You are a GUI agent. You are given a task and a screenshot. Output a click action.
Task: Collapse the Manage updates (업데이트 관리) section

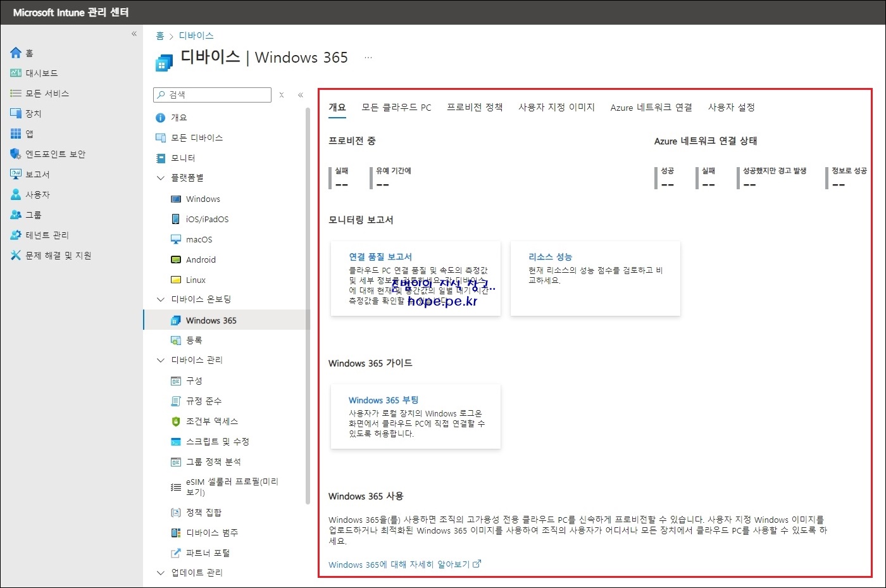pyautogui.click(x=161, y=573)
